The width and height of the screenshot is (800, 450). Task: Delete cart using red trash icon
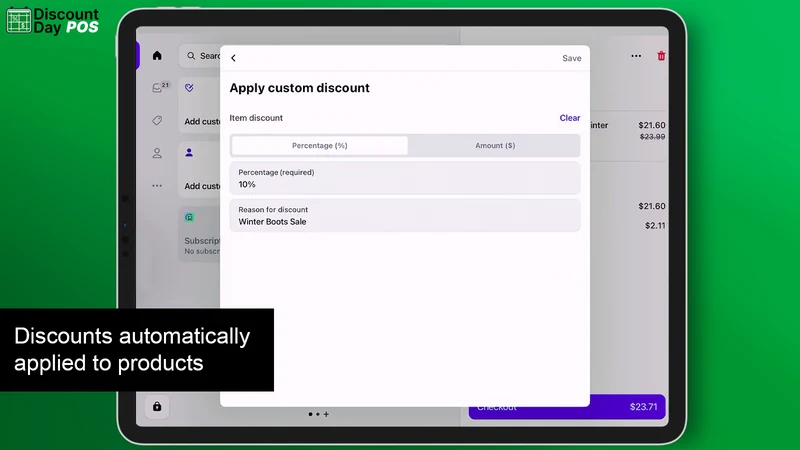tap(661, 56)
